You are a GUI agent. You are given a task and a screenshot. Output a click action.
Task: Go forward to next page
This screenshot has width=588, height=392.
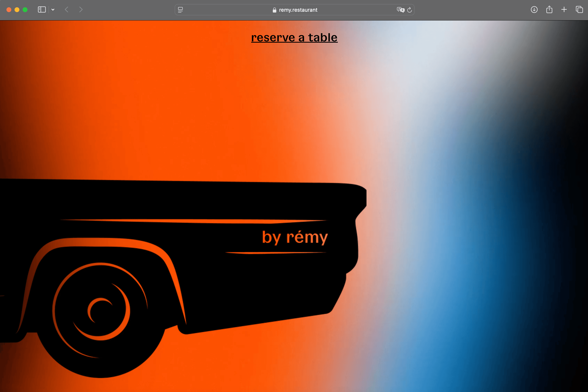point(81,9)
